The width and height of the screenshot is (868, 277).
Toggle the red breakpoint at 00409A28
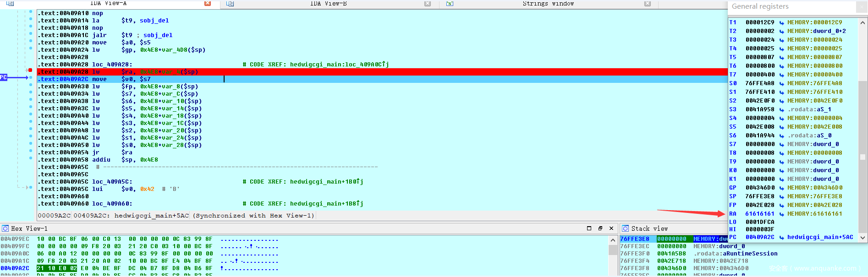tap(30, 70)
